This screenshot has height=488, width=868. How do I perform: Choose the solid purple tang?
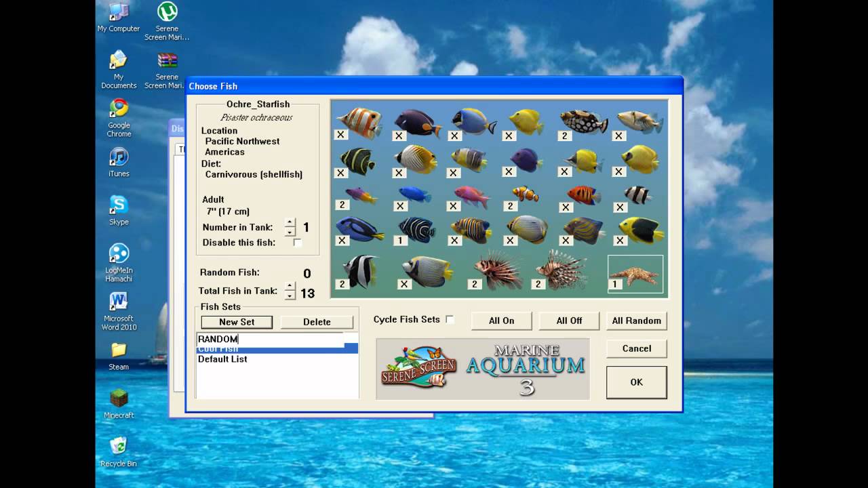coord(526,161)
